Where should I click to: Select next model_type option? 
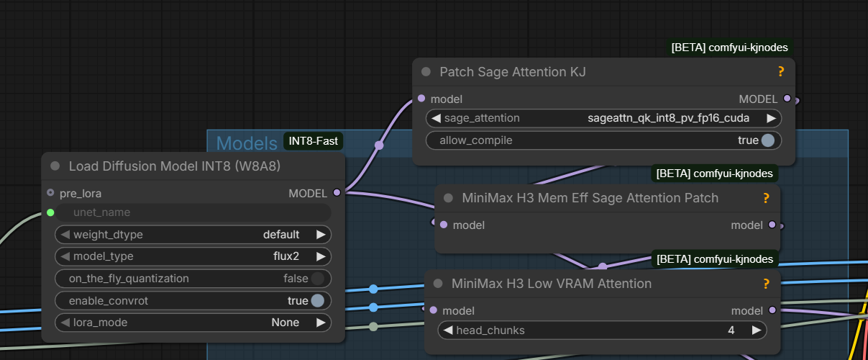[x=321, y=256]
